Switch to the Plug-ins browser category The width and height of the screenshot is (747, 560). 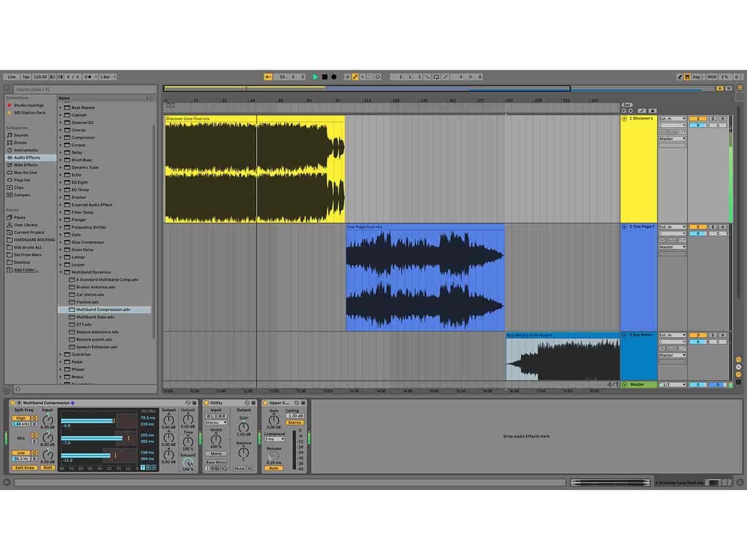pyautogui.click(x=21, y=180)
